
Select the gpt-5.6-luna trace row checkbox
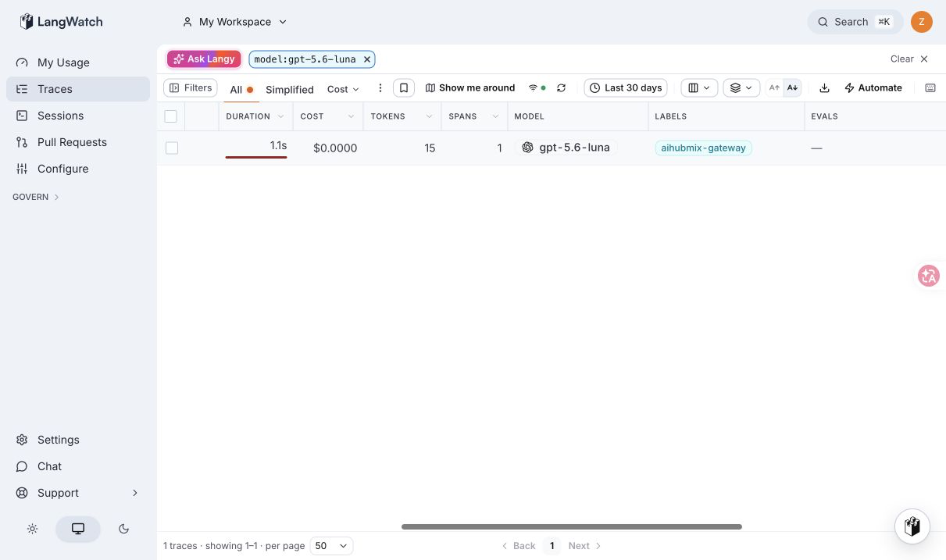pyautogui.click(x=172, y=148)
